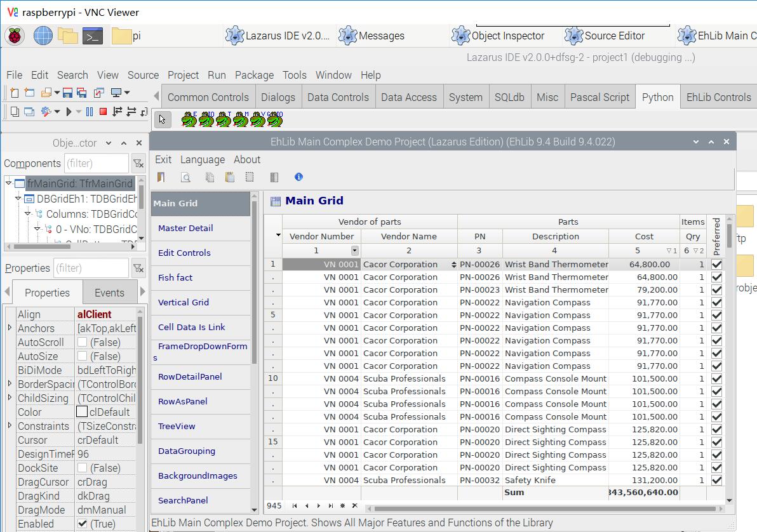
Task: Select the Python component labeled M
Action: pyautogui.click(x=241, y=119)
